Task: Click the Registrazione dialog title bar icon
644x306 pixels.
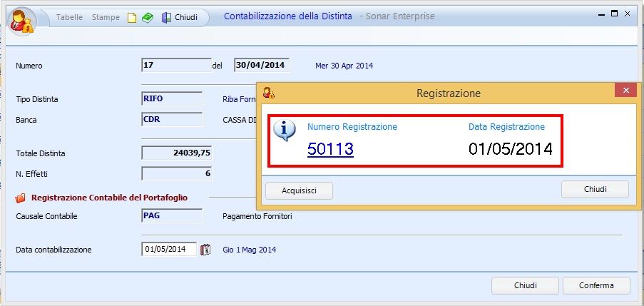Action: click(x=268, y=93)
